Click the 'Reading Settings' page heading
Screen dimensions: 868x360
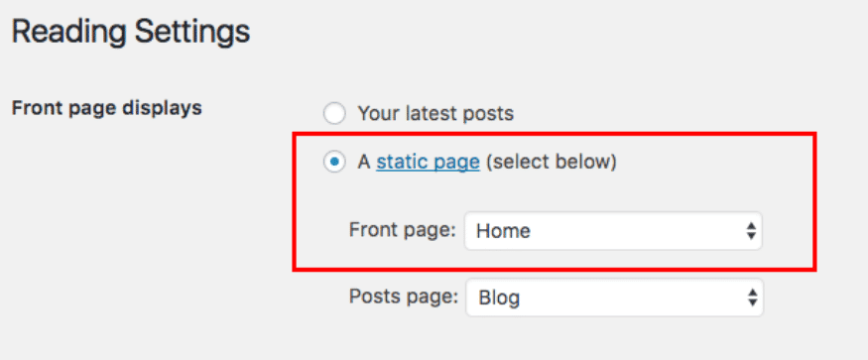pos(131,33)
